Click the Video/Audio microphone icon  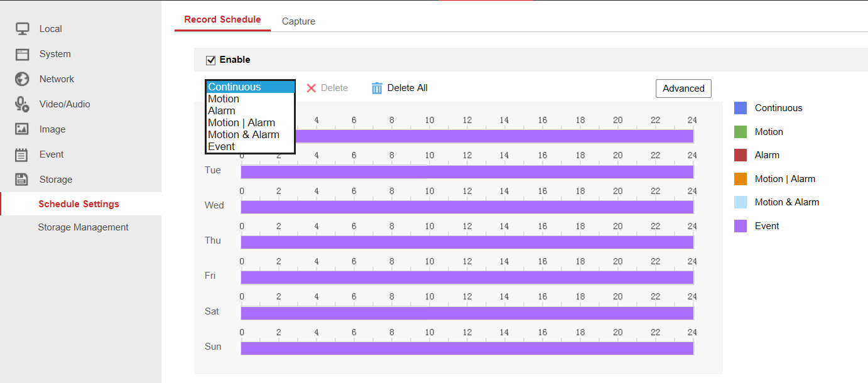click(23, 104)
